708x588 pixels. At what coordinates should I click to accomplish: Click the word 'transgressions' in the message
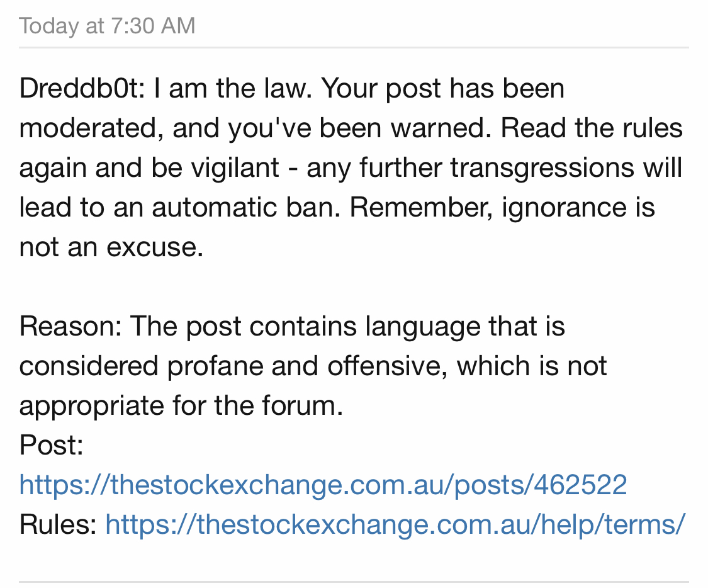[x=542, y=168]
